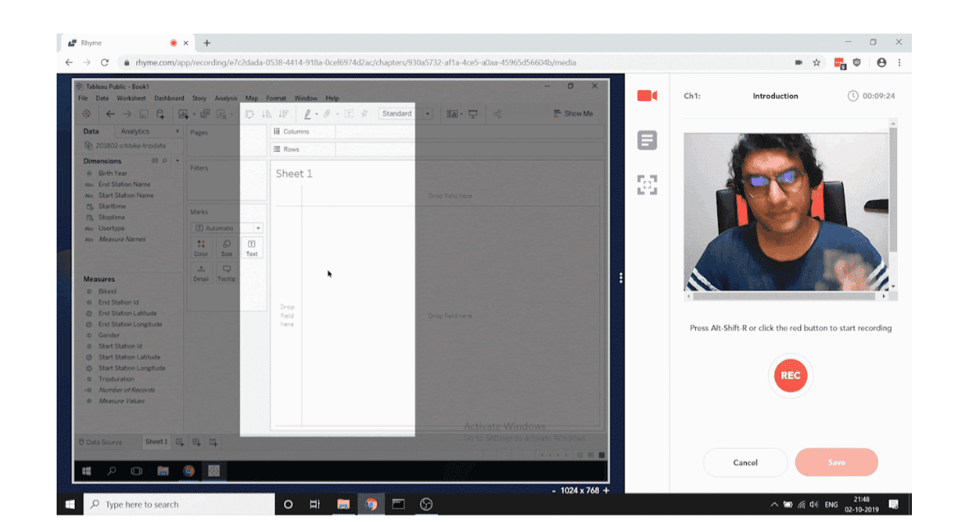The width and height of the screenshot is (980, 522).
Task: Click the Redo forward arrow in Tableau toolbar
Action: (x=127, y=114)
